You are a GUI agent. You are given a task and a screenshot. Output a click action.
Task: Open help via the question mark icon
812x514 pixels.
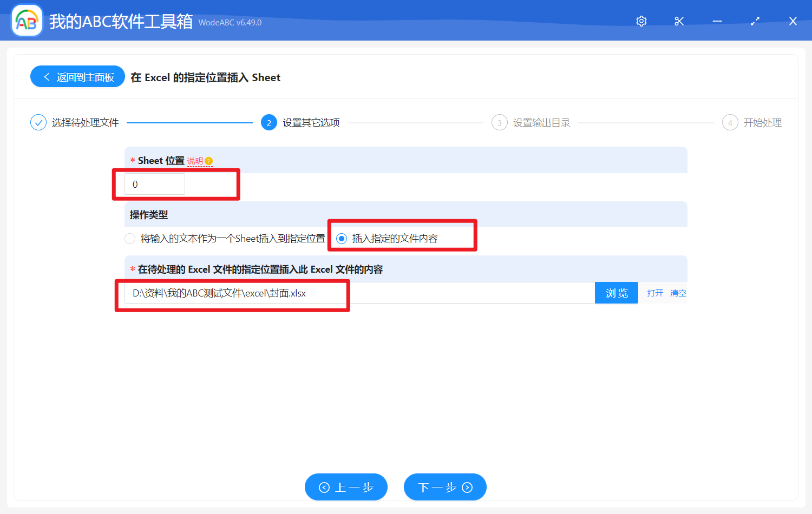tap(209, 161)
